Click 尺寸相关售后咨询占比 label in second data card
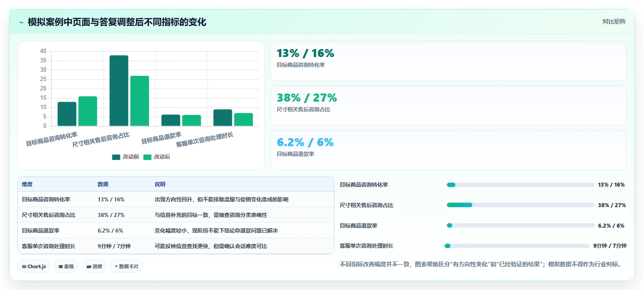The width and height of the screenshot is (644, 290). pos(303,110)
